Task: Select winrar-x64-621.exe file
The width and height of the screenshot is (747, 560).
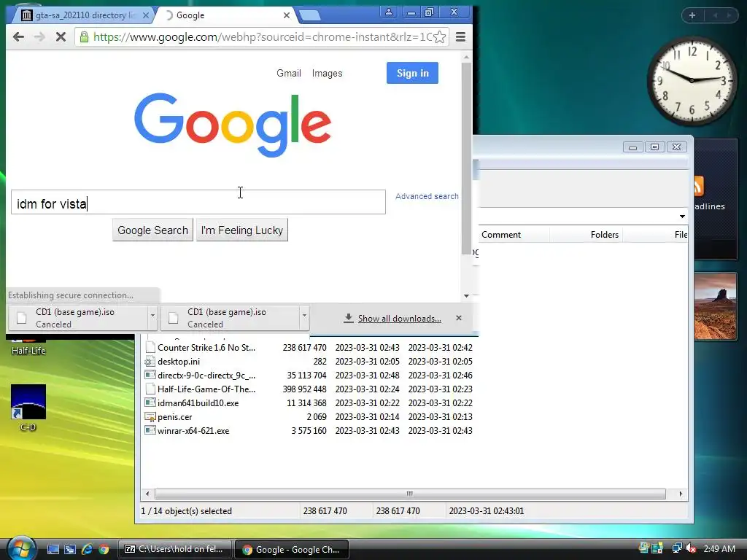Action: 309,430
